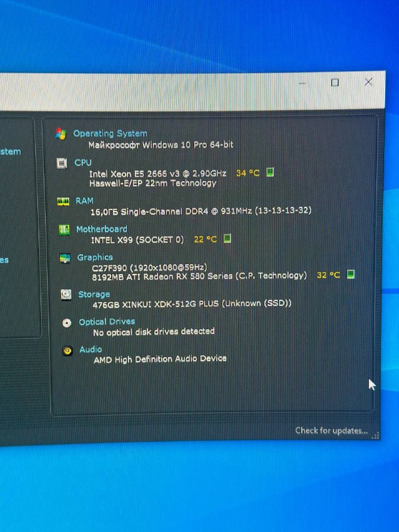Open the Optical Drives section heading
Screen dimensions: 399x532
point(107,321)
